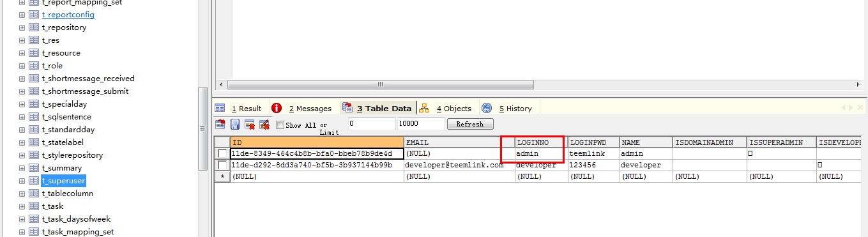This screenshot has width=868, height=237.
Task: Click the ISDOMAINADMIN column header
Action: point(710,142)
